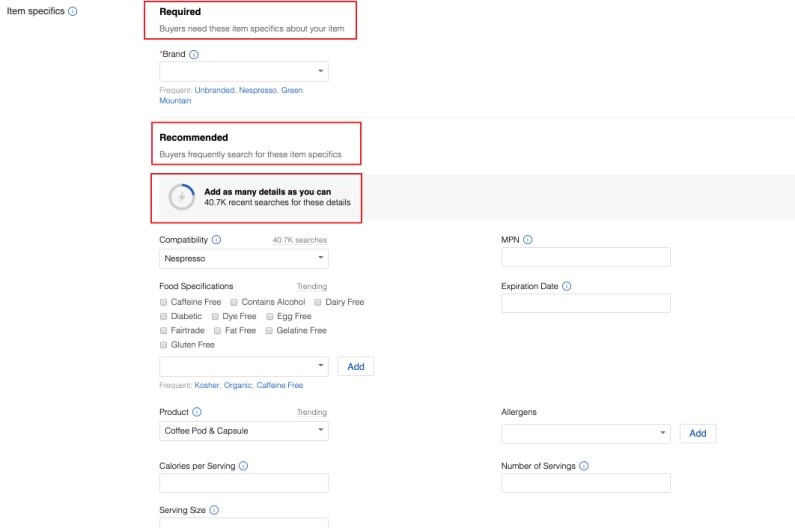Enable the Gluten Free checkbox

coord(164,345)
